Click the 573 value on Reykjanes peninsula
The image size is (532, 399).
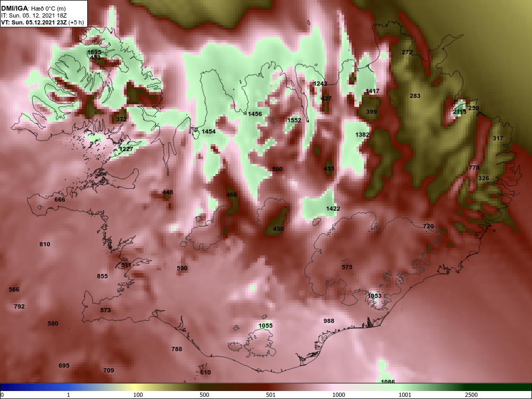click(x=105, y=310)
